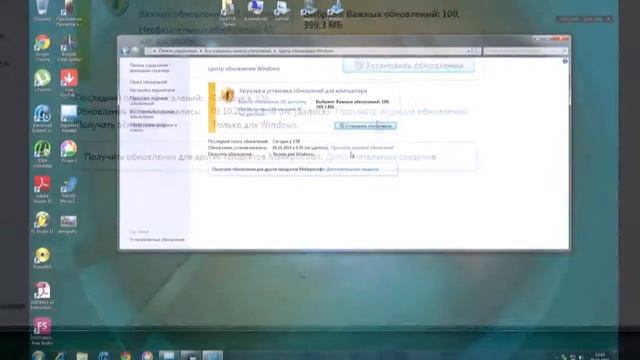640x360 pixels.
Task: Expand the address bar history dropdown
Action: [468, 51]
